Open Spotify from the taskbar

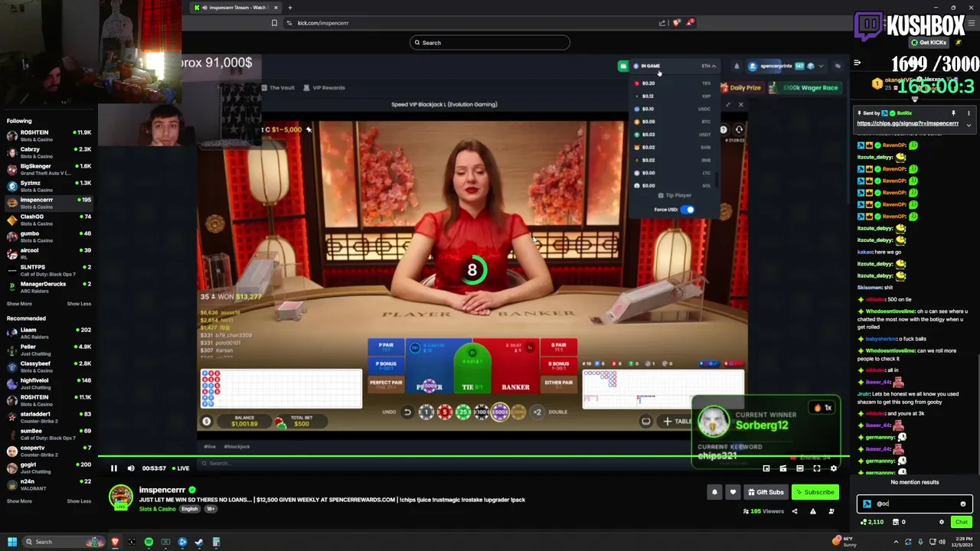(149, 542)
